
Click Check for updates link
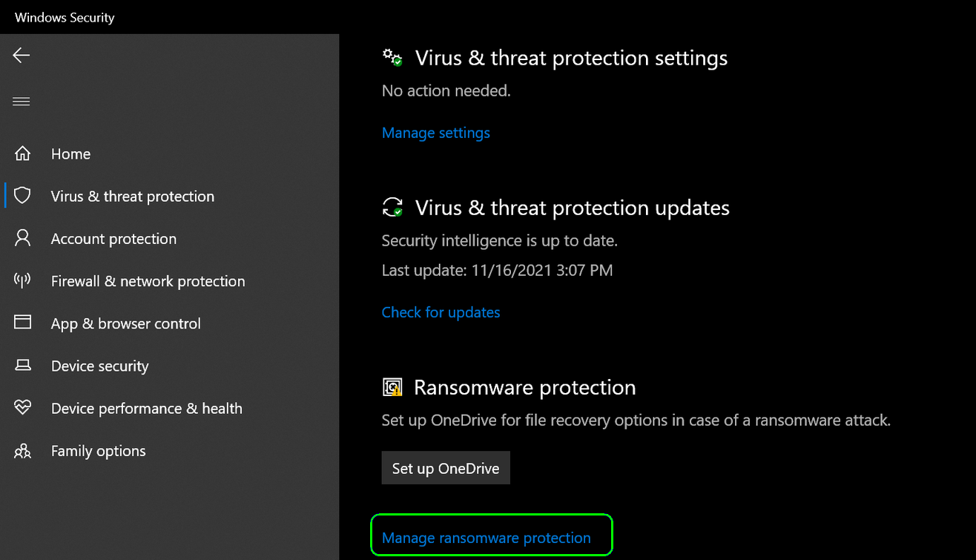click(441, 312)
